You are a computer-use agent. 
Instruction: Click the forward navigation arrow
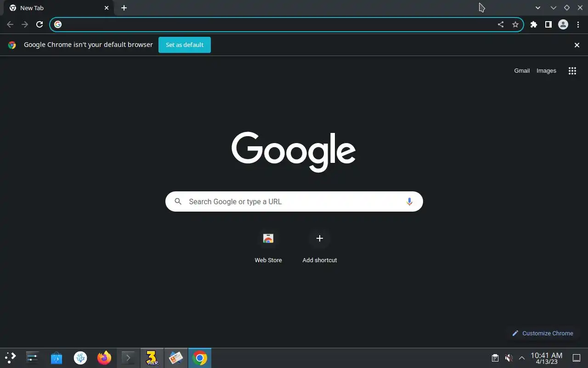coord(25,24)
